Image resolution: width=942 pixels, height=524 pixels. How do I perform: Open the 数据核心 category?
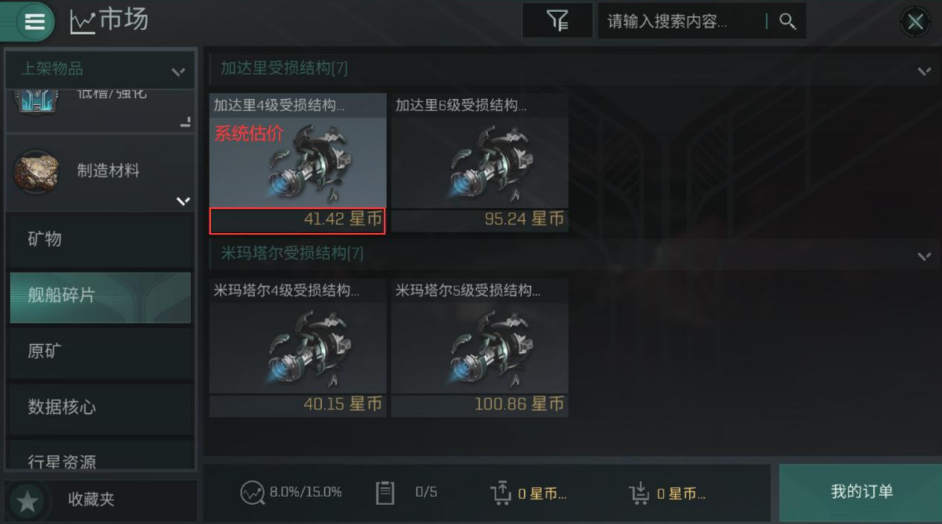click(x=100, y=407)
